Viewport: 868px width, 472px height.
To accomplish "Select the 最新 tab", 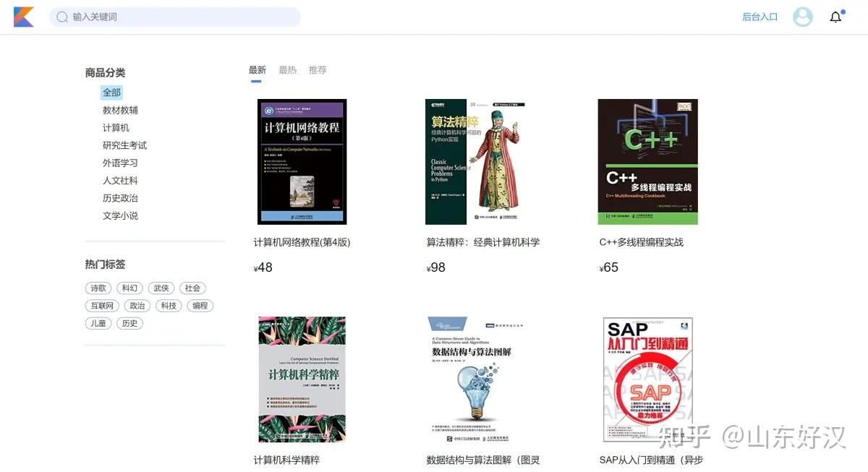I will (258, 69).
